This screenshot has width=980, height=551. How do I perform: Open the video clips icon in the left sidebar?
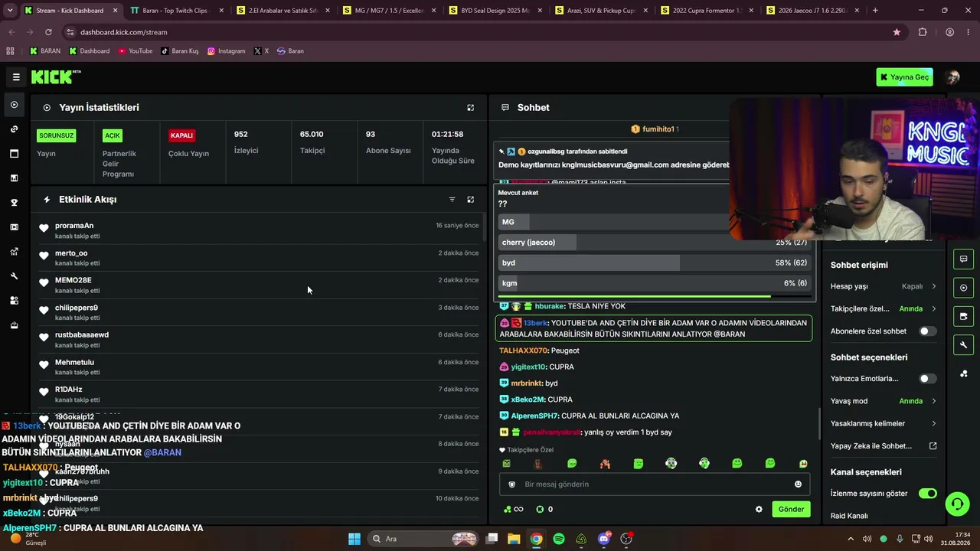(14, 227)
